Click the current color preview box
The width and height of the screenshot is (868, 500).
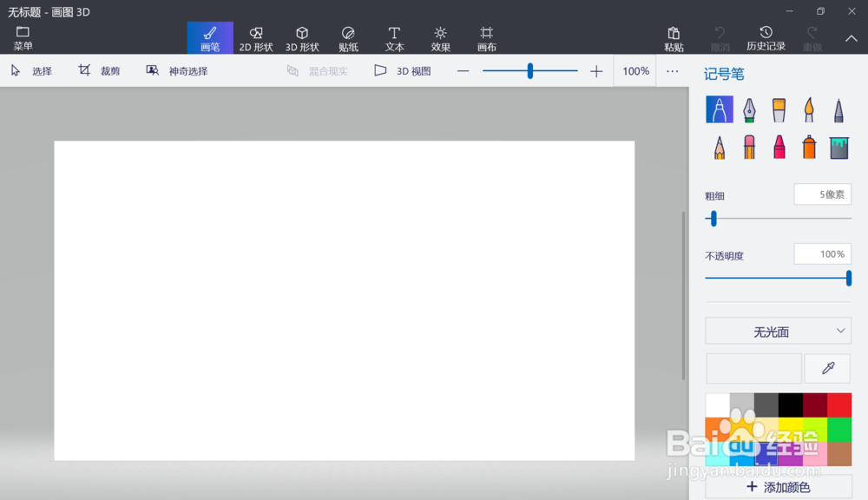click(x=753, y=368)
